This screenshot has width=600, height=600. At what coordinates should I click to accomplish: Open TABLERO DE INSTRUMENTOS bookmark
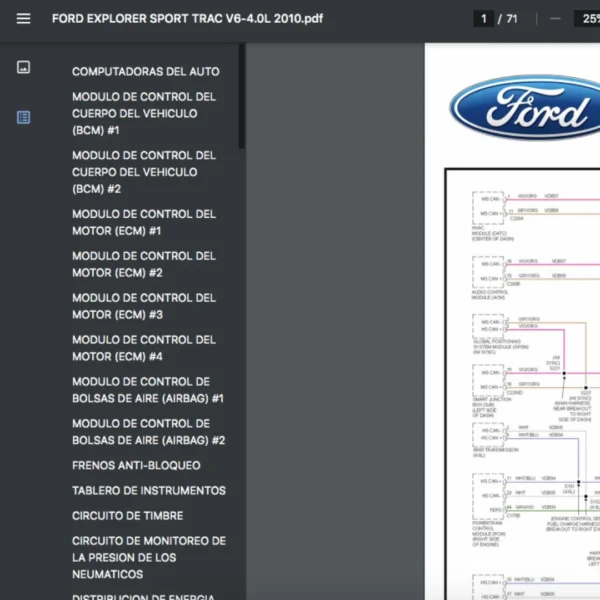pyautogui.click(x=148, y=491)
